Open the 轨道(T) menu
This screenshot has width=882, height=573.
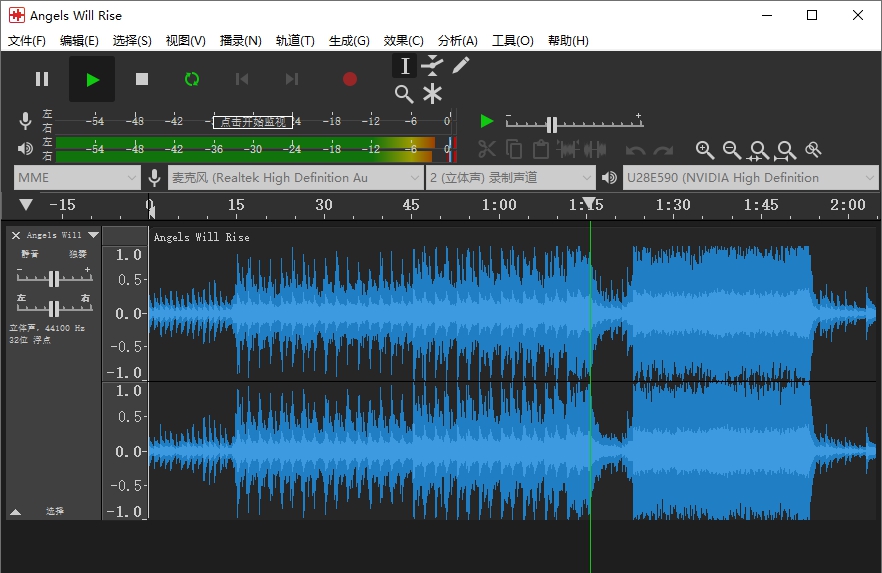pyautogui.click(x=295, y=40)
